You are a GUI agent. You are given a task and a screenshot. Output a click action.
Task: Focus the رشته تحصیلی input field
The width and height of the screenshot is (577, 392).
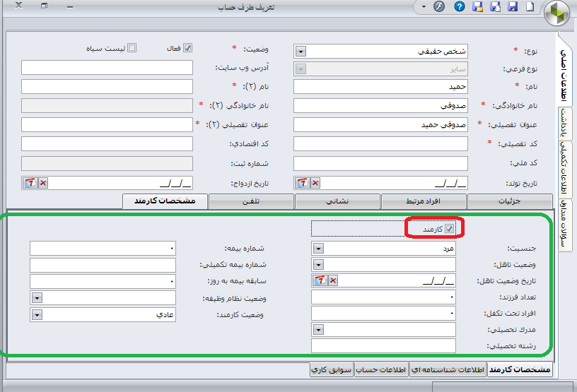pos(383,345)
